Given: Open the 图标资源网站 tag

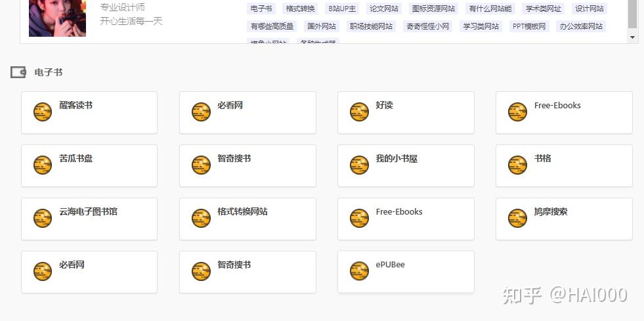Looking at the screenshot, I should [x=433, y=9].
